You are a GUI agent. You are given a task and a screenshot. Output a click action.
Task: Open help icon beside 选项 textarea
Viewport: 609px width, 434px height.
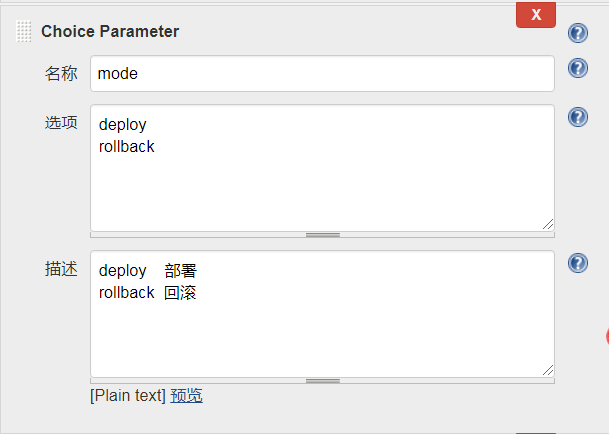(578, 117)
